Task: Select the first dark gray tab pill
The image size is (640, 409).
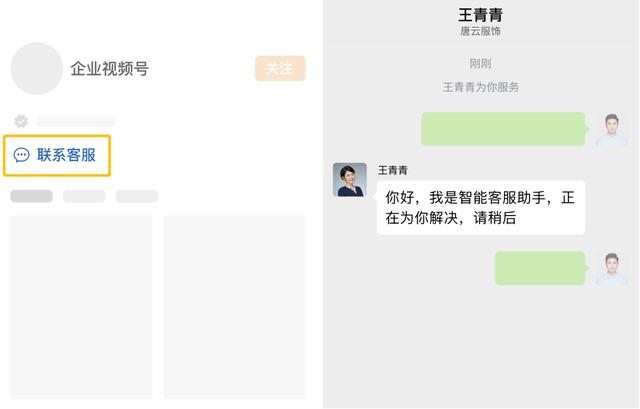Action: point(31,196)
